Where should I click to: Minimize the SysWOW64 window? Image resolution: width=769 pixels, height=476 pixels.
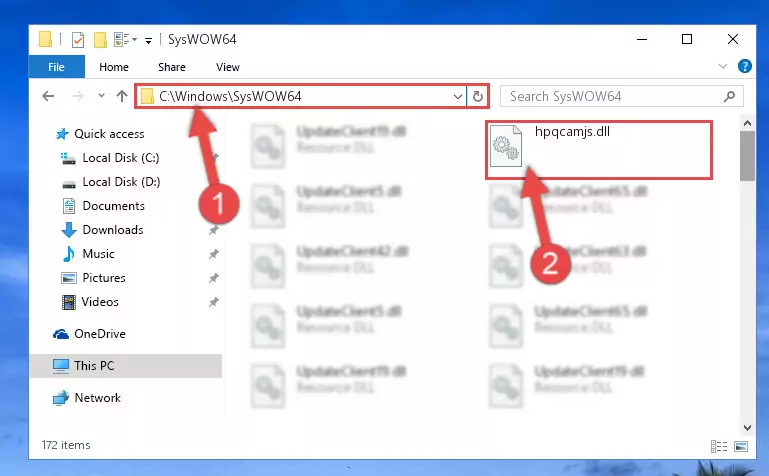coord(641,39)
